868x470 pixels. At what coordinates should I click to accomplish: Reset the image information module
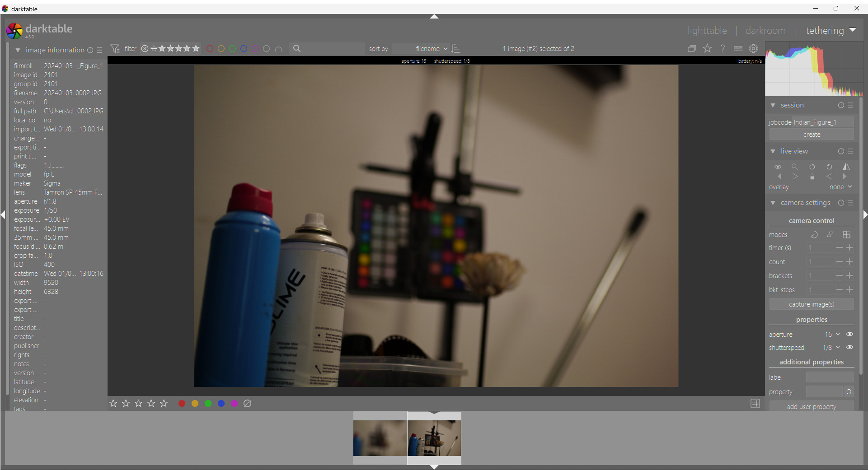[x=90, y=50]
